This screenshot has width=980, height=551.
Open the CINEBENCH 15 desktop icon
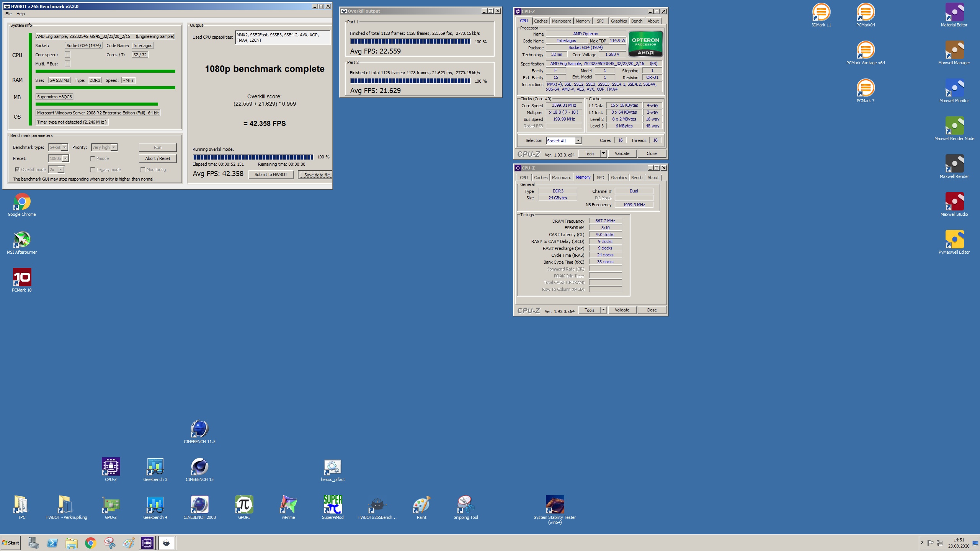(x=199, y=470)
